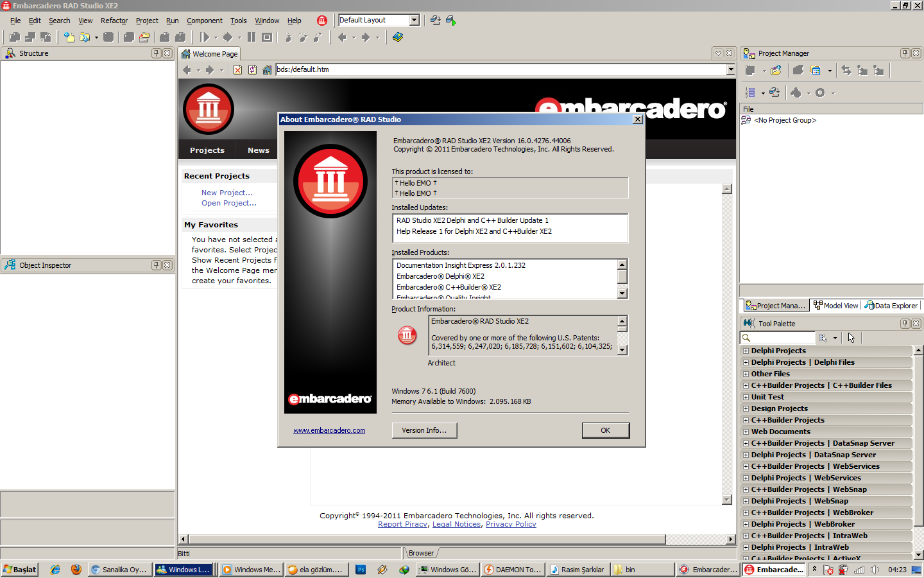Click OK in the About dialog
Image resolution: width=924 pixels, height=578 pixels.
click(605, 430)
